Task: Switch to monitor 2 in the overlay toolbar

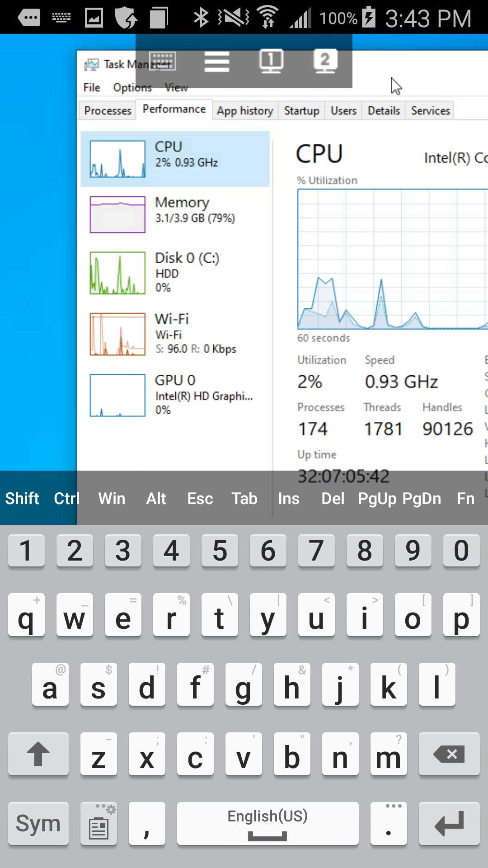Action: coord(325,61)
